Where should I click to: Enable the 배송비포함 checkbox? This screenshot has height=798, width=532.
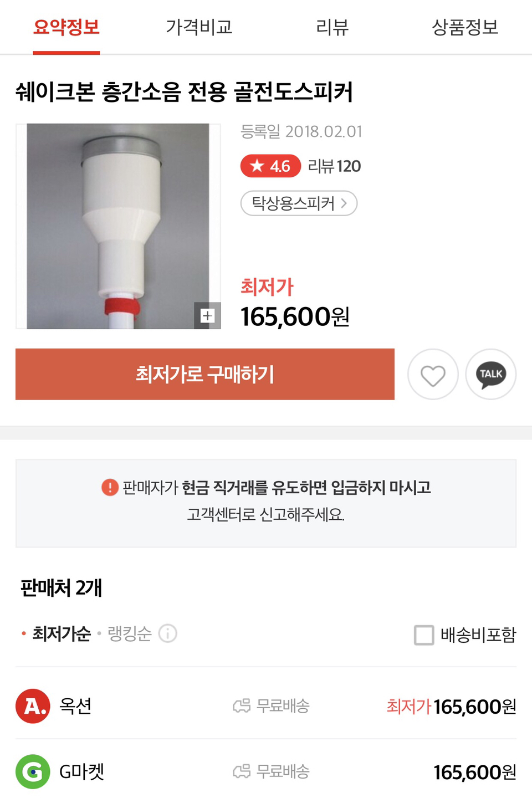pos(424,635)
